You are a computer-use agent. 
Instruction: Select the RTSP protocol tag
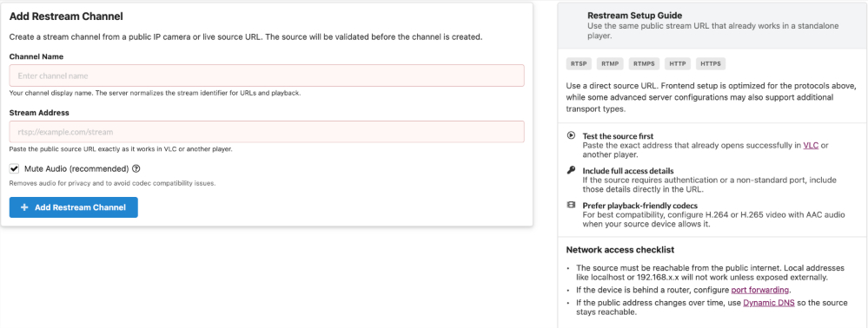point(579,63)
